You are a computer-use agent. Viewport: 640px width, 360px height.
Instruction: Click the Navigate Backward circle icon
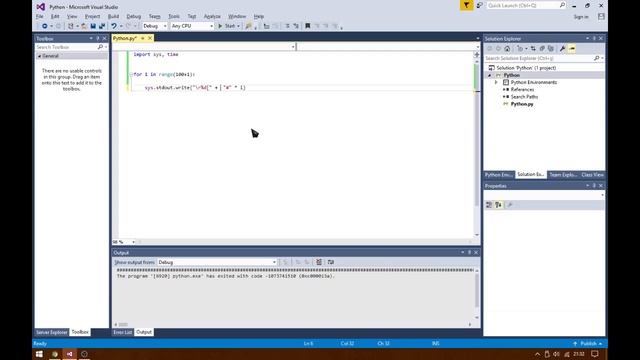[44, 26]
